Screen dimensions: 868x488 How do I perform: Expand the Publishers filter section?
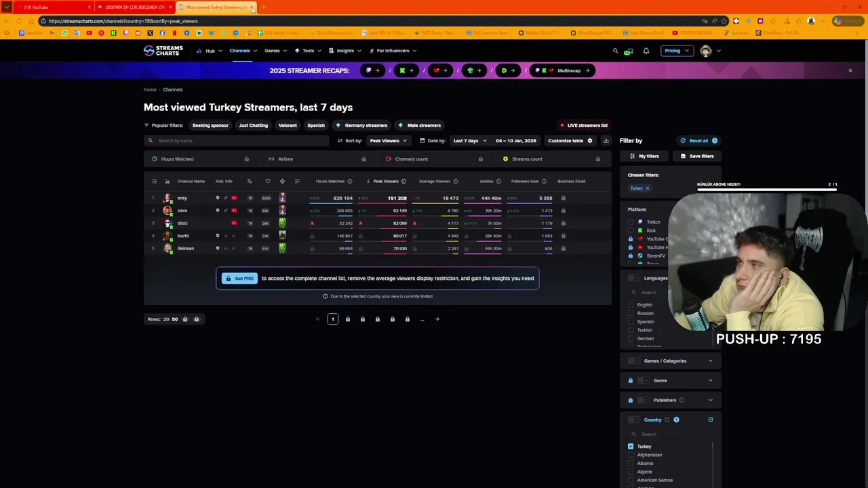coord(711,400)
